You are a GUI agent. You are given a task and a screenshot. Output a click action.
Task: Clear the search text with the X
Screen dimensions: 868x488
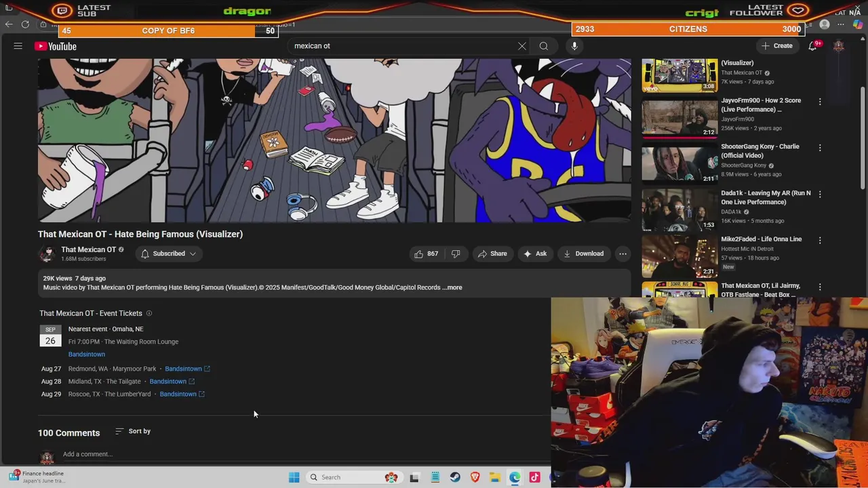522,46
